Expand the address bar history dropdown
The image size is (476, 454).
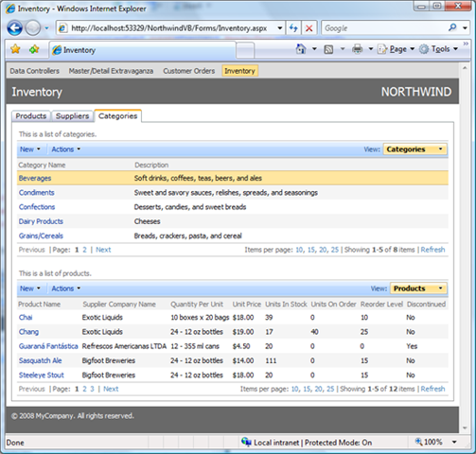tap(279, 28)
